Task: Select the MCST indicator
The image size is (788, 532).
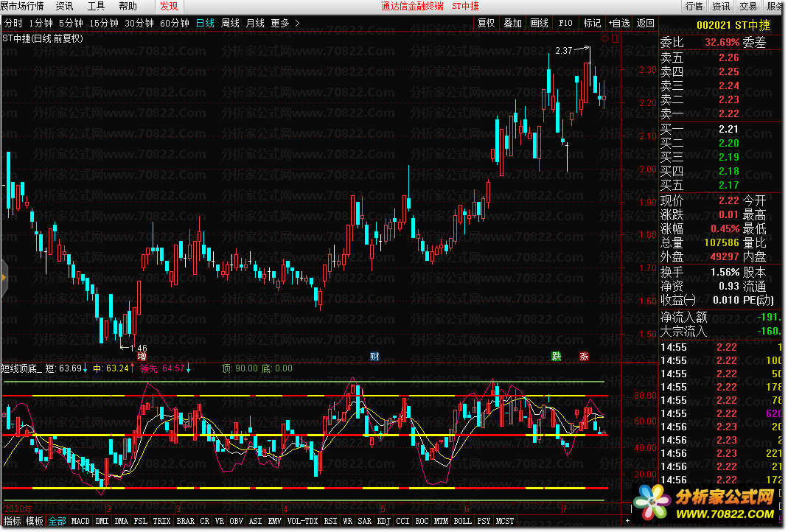Action: 505,521
